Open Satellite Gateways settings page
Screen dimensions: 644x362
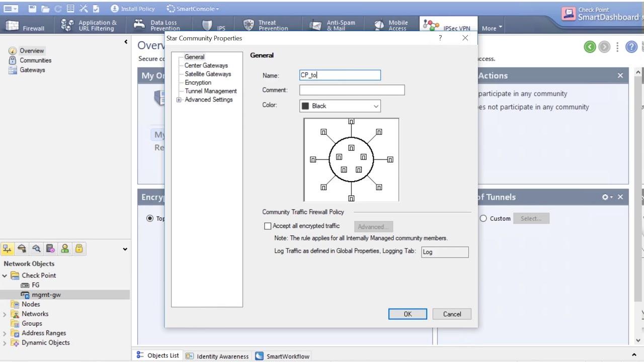[208, 74]
